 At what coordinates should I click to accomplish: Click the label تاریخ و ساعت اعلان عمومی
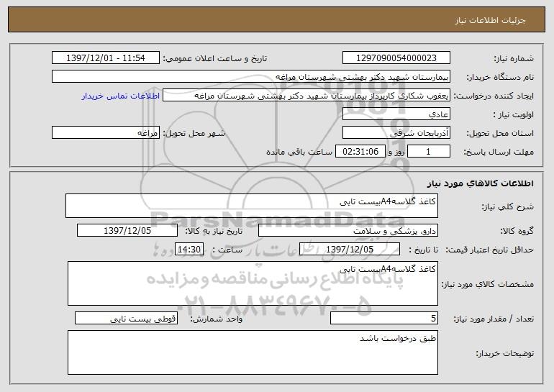[215, 59]
